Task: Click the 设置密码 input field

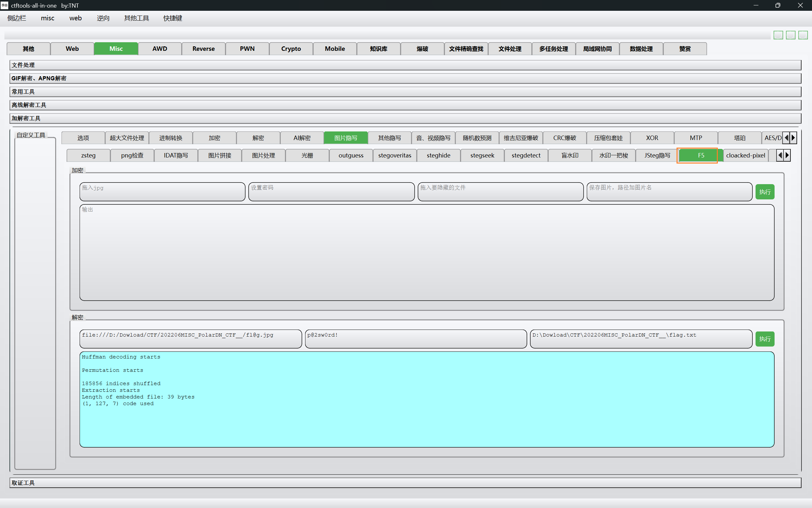Action: 331,192
